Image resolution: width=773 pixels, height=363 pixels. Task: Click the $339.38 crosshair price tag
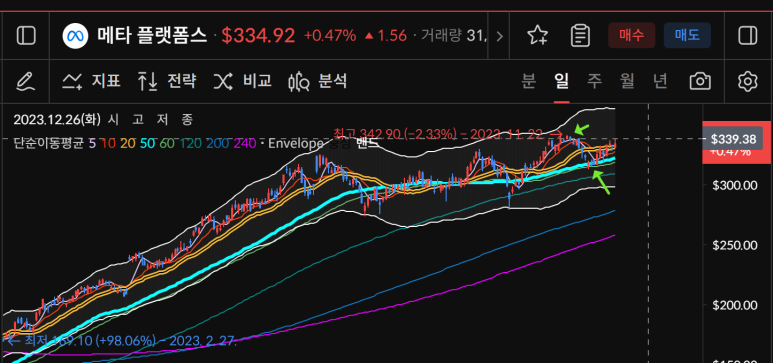click(734, 140)
